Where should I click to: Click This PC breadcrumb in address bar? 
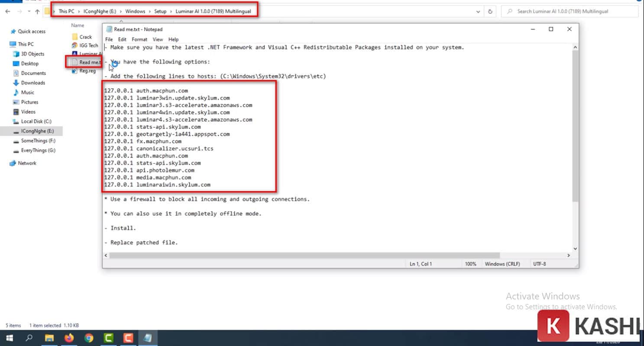(x=66, y=11)
